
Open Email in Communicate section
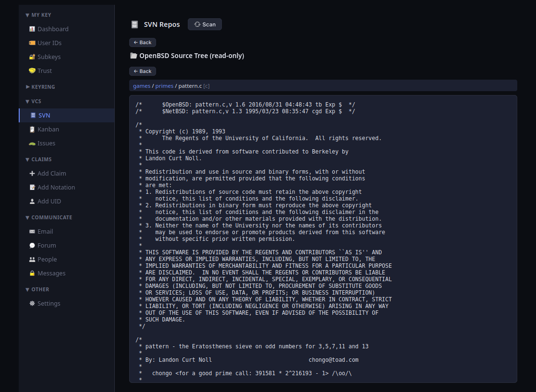pos(67,232)
